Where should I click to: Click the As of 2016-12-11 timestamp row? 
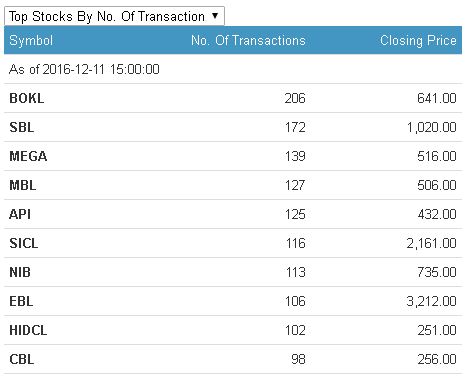[233, 69]
